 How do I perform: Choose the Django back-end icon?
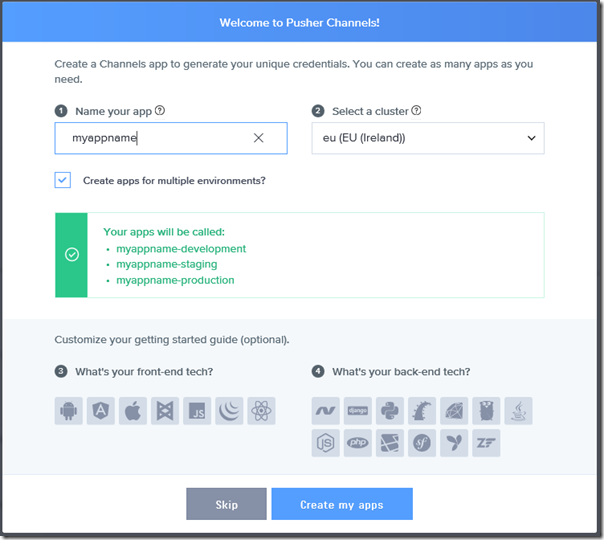click(358, 411)
